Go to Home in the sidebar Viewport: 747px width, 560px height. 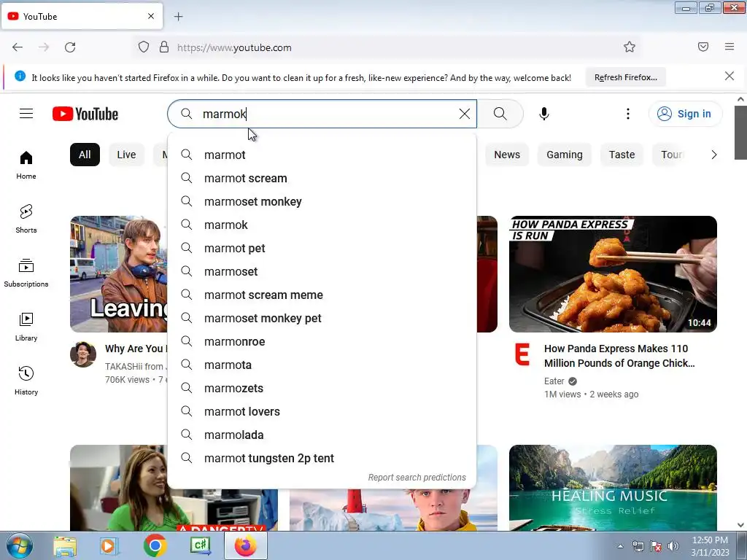coord(26,165)
